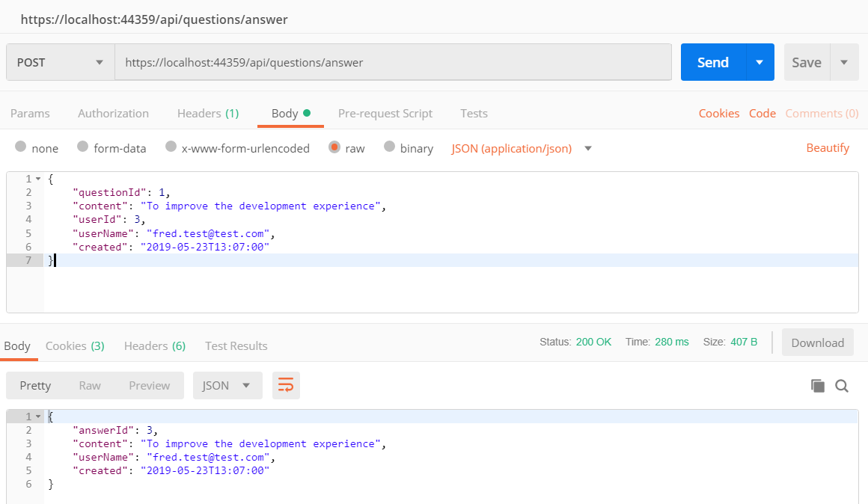Viewport: 868px width, 504px height.
Task: Switch to the Headers (1) request tab
Action: point(207,114)
